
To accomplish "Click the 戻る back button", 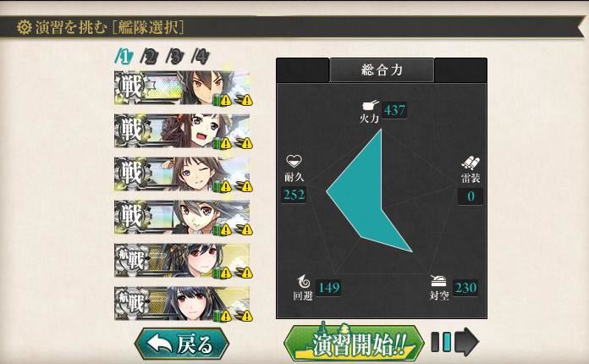I will (181, 344).
